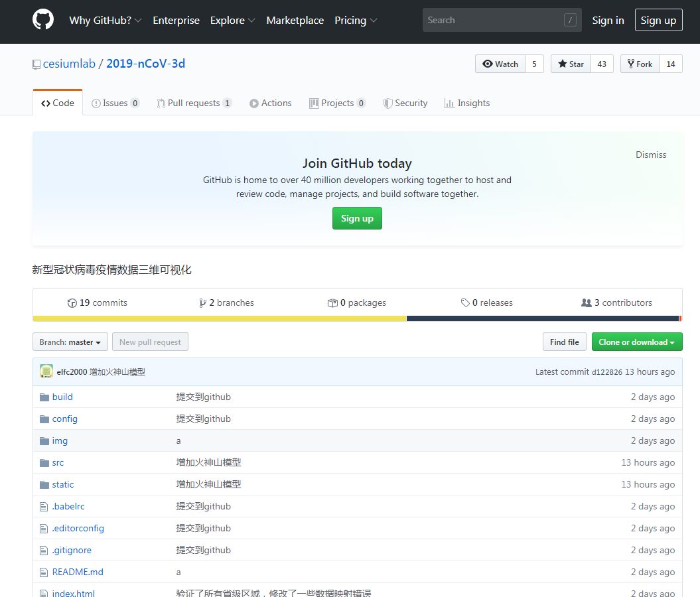Click the README.md file icon
This screenshot has height=597, width=700.
click(x=44, y=572)
